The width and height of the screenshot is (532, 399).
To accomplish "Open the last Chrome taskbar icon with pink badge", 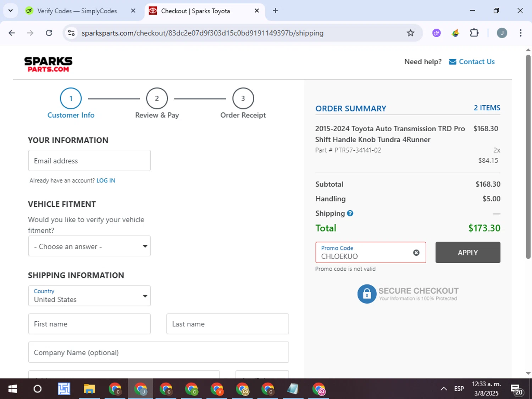I will click(319, 389).
